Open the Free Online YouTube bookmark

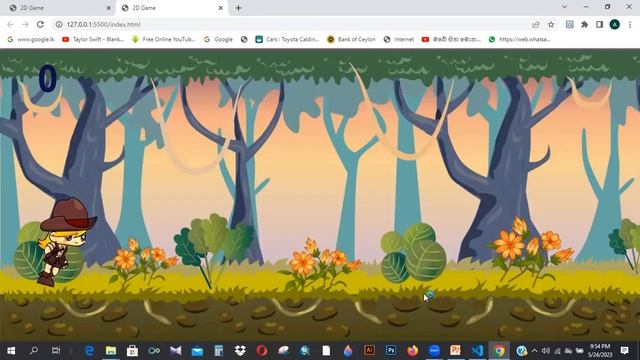coord(163,39)
